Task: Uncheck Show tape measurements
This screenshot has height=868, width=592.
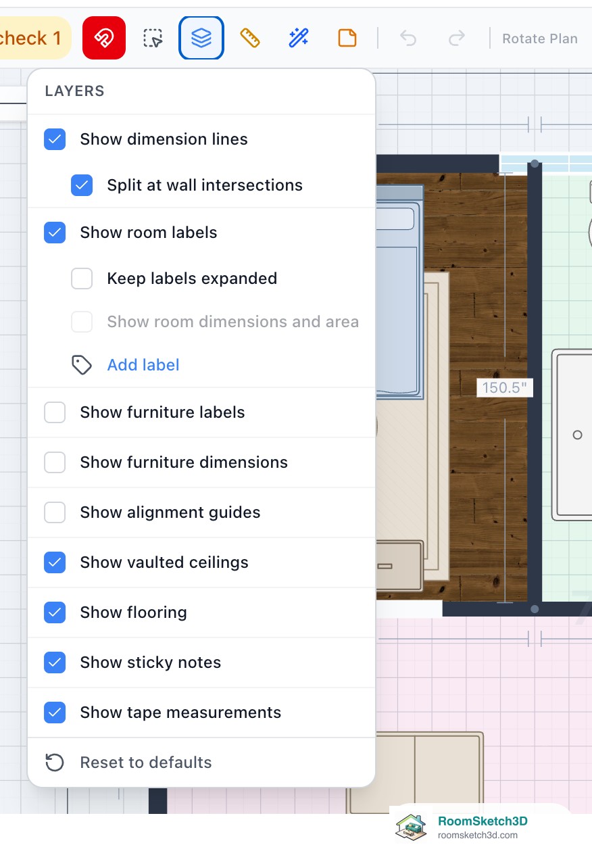Action: tap(55, 713)
